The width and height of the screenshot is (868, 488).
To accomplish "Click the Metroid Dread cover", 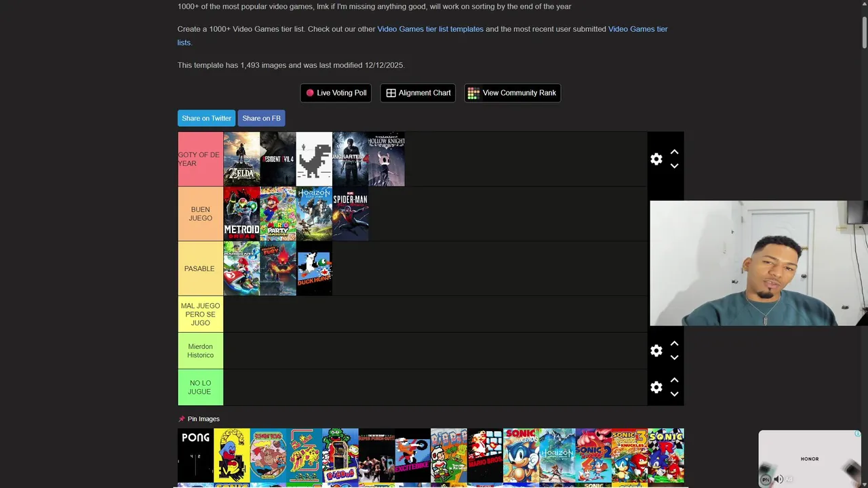I will [241, 213].
